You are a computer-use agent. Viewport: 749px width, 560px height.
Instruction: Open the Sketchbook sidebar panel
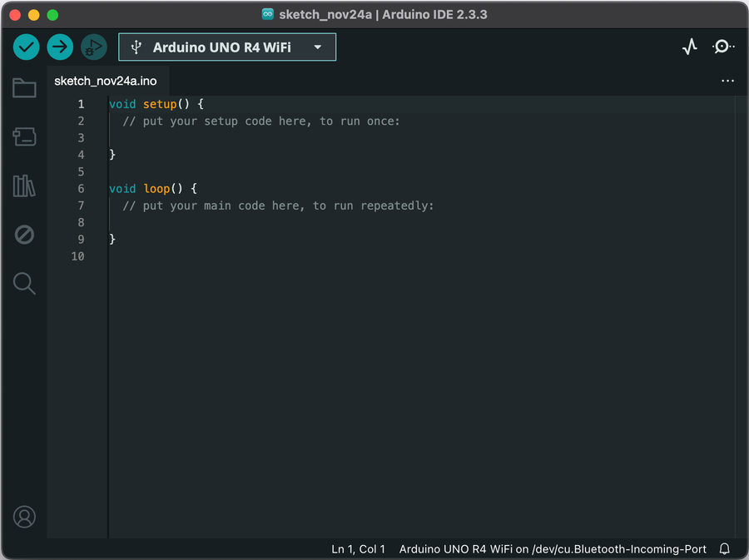point(24,87)
